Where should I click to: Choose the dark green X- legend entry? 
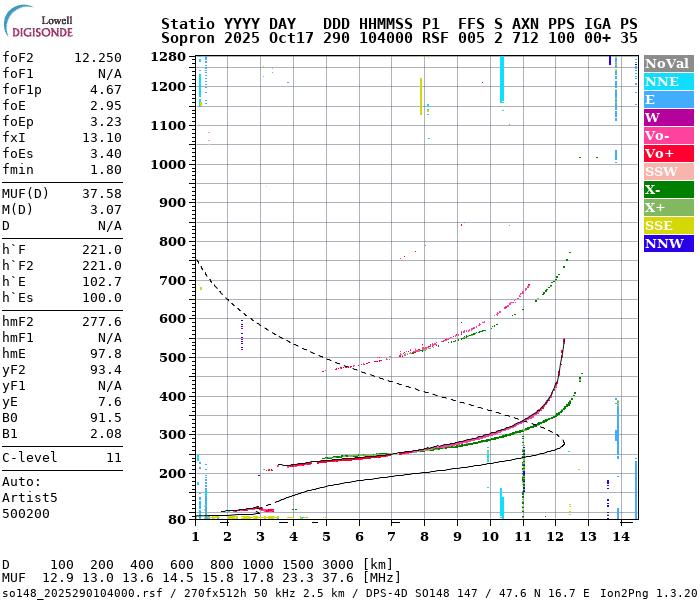point(668,189)
